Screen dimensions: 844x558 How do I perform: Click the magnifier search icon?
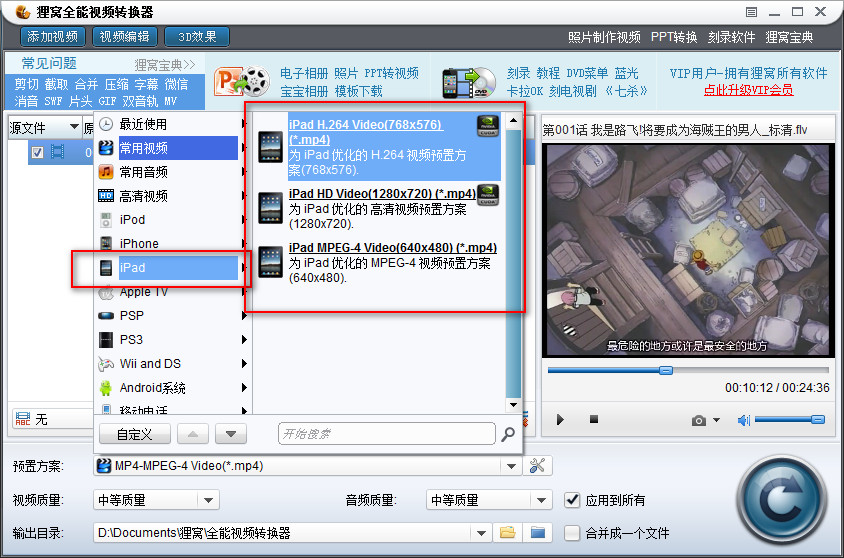coord(508,434)
